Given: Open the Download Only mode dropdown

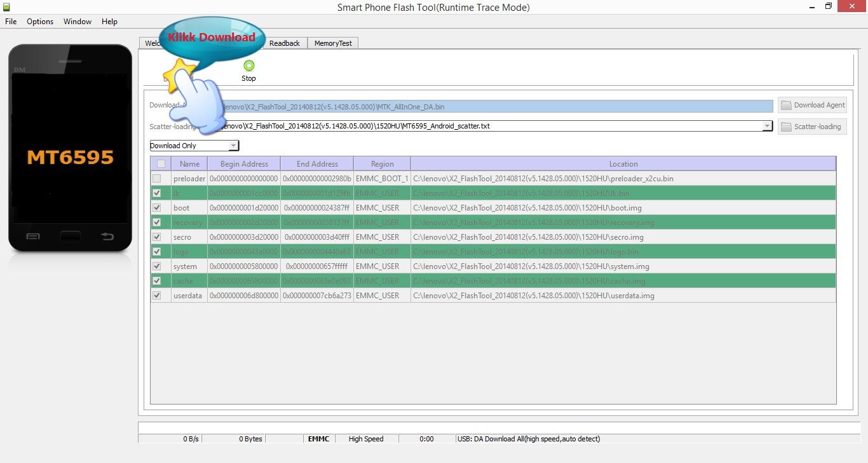Looking at the screenshot, I should pos(194,146).
